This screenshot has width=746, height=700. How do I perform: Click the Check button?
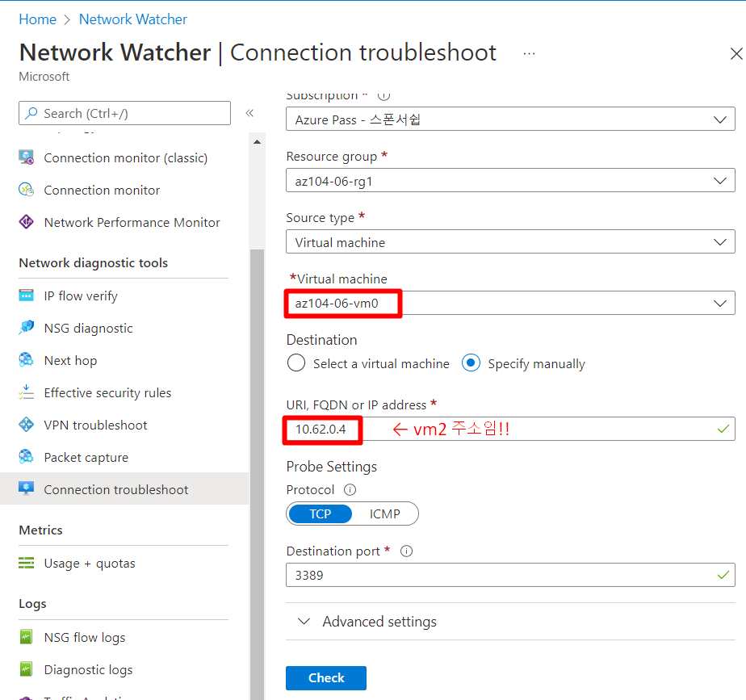[326, 677]
